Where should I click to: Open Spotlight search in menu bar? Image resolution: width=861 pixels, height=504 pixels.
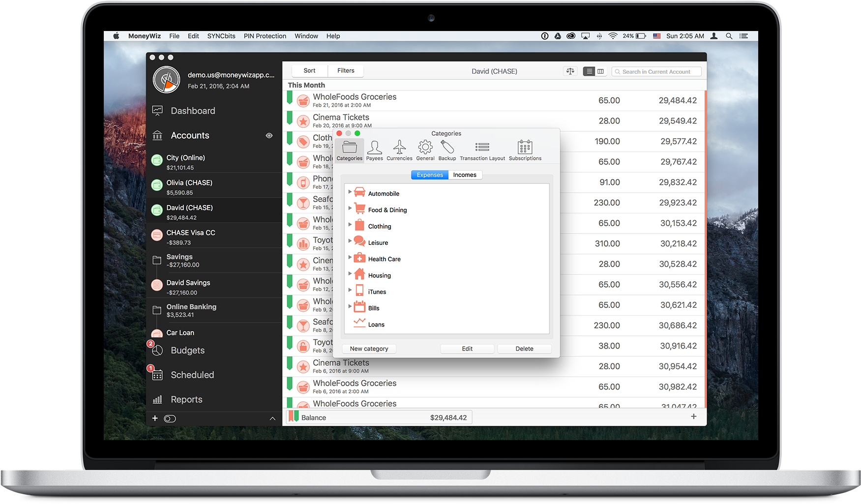tap(729, 36)
